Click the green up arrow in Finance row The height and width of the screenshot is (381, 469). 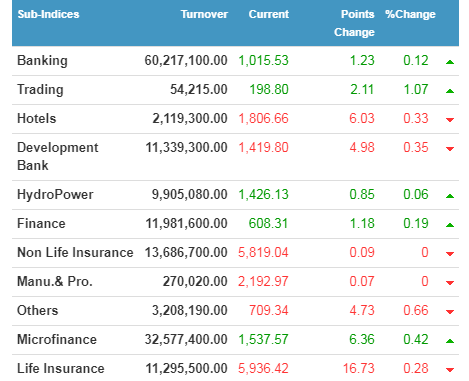[x=450, y=225]
